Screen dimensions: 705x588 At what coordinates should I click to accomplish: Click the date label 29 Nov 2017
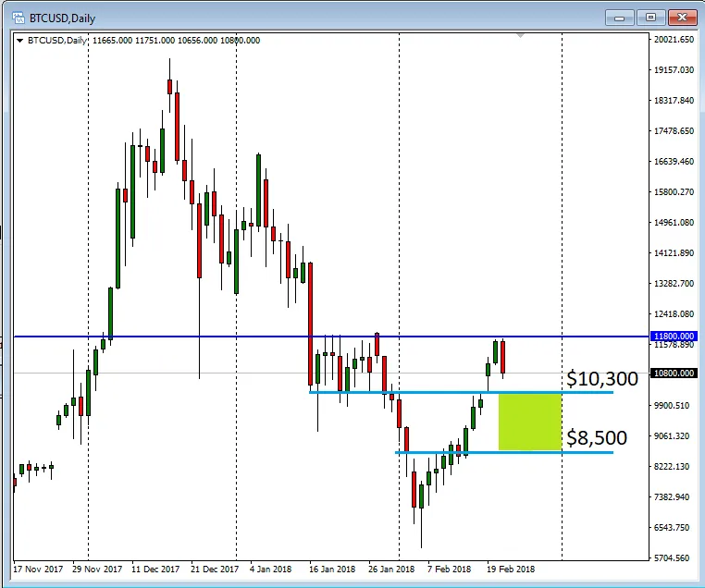pos(97,570)
